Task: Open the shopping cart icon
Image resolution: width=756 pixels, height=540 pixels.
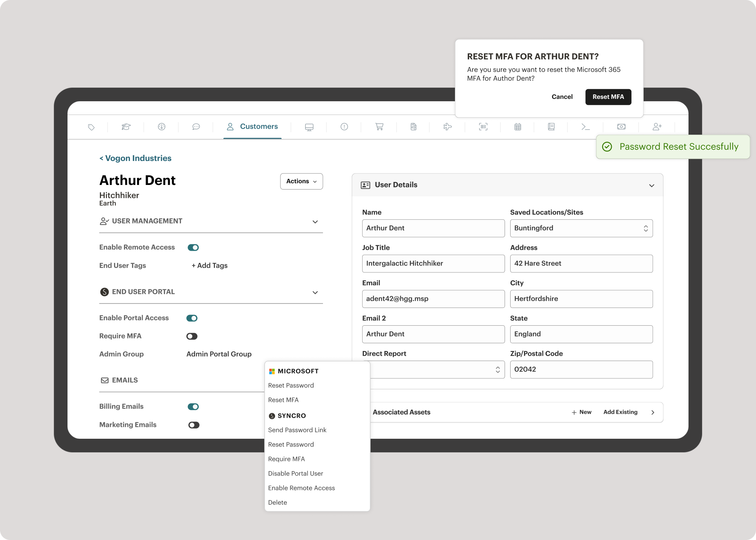Action: click(x=379, y=127)
